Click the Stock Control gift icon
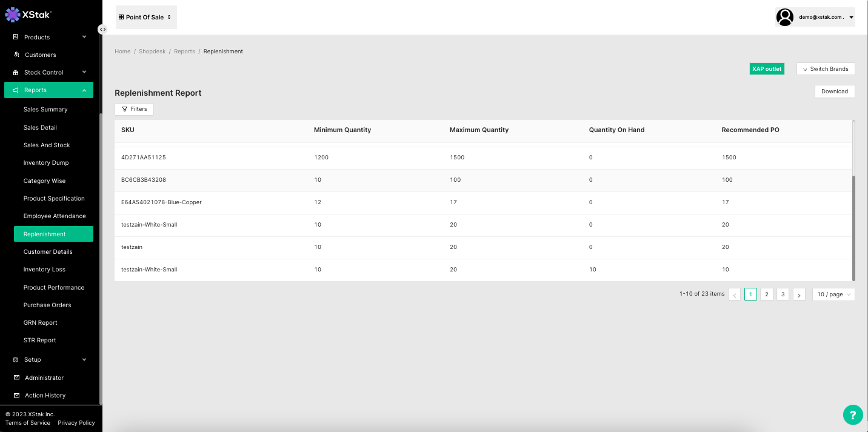The height and width of the screenshot is (432, 868). click(x=16, y=72)
